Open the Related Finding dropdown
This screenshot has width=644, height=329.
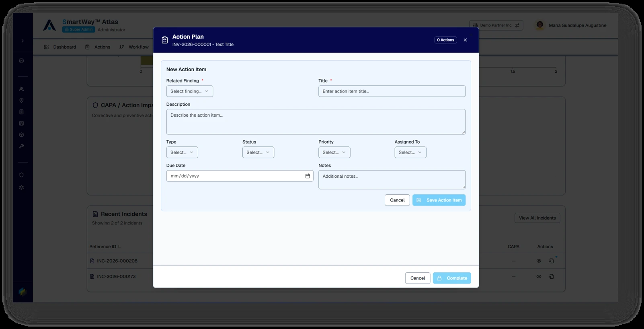(190, 91)
